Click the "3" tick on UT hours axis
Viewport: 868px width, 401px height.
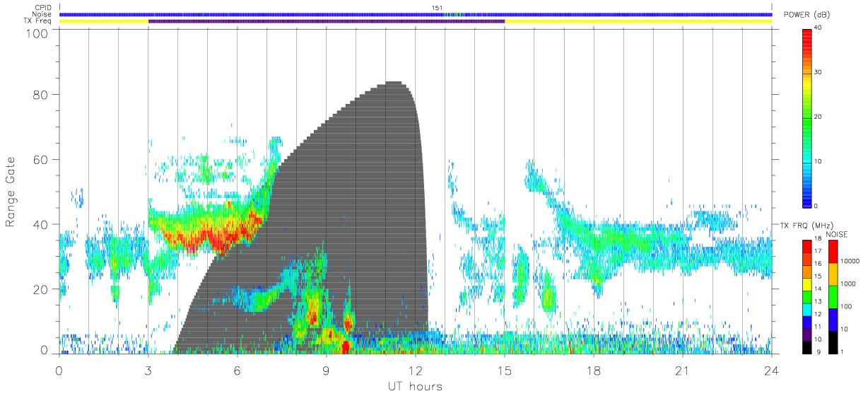point(148,370)
